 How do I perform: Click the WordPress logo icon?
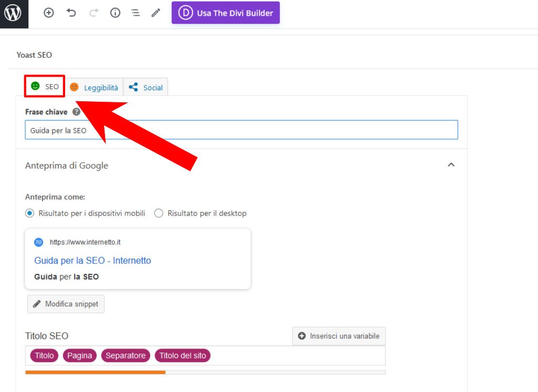click(x=13, y=13)
